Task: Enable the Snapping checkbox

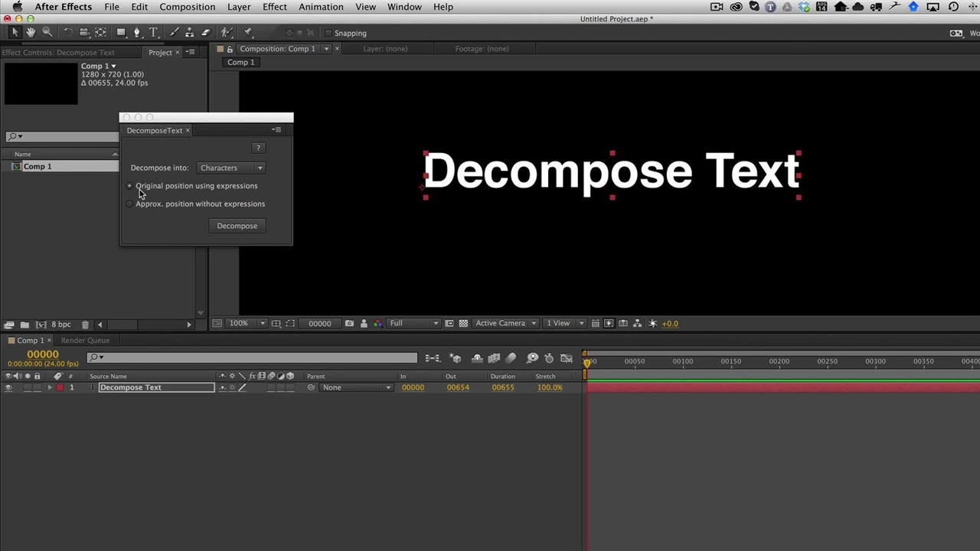Action: click(328, 33)
